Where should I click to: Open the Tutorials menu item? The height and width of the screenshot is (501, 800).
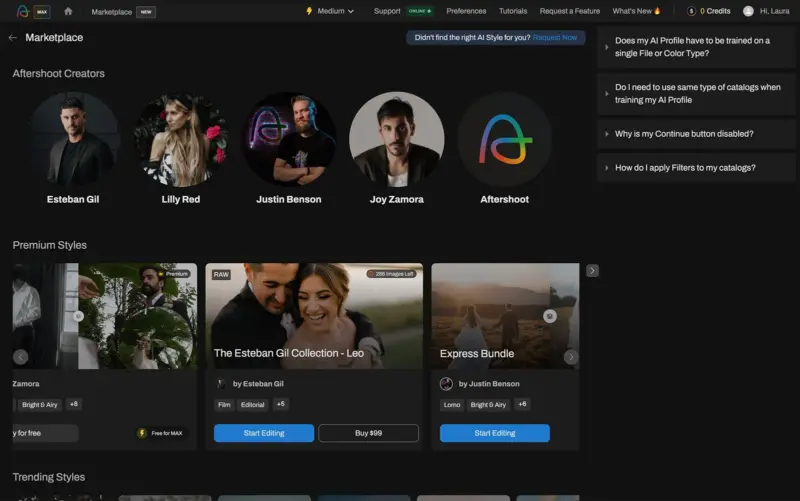pyautogui.click(x=513, y=11)
